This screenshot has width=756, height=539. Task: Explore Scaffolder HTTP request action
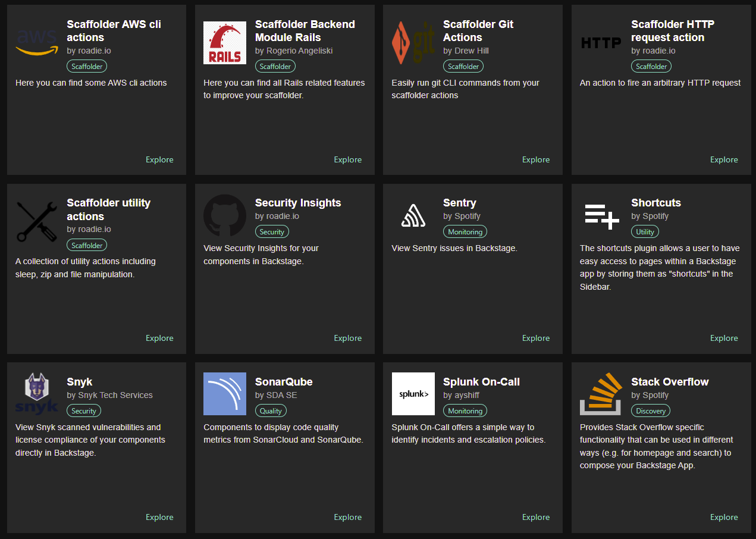[724, 159]
